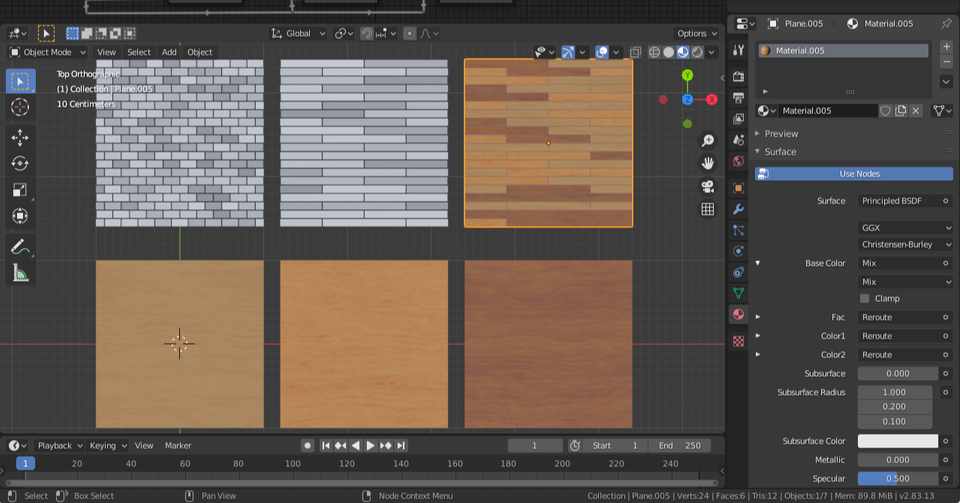Screen dimensions: 960x503
Task: Enable the Clamp checkbox
Action: [x=865, y=298]
